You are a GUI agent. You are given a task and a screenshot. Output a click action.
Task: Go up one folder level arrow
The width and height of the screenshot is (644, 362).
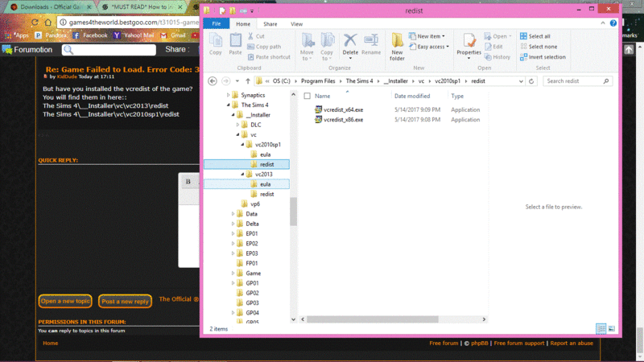(248, 81)
